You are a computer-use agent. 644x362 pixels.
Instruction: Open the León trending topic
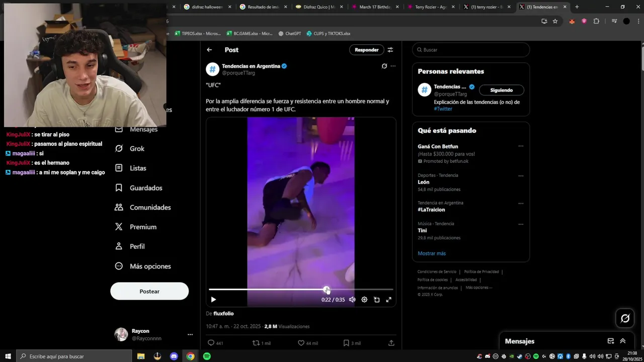click(x=424, y=182)
